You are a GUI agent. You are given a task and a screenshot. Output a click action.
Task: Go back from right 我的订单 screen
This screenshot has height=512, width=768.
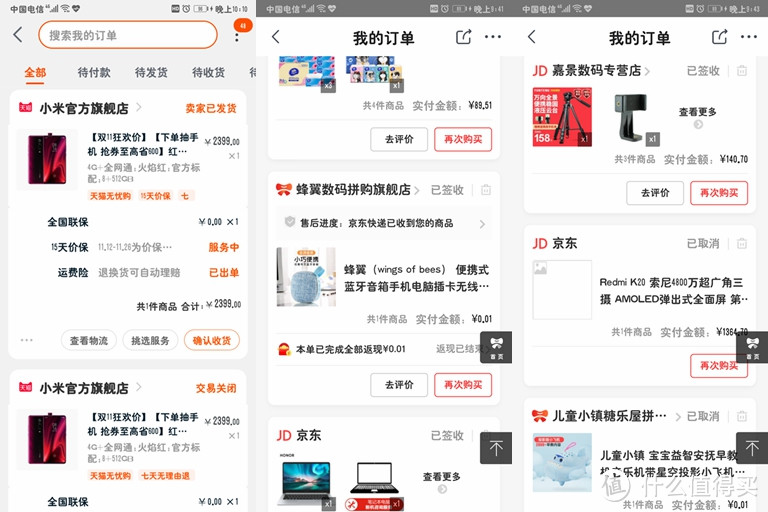(532, 37)
